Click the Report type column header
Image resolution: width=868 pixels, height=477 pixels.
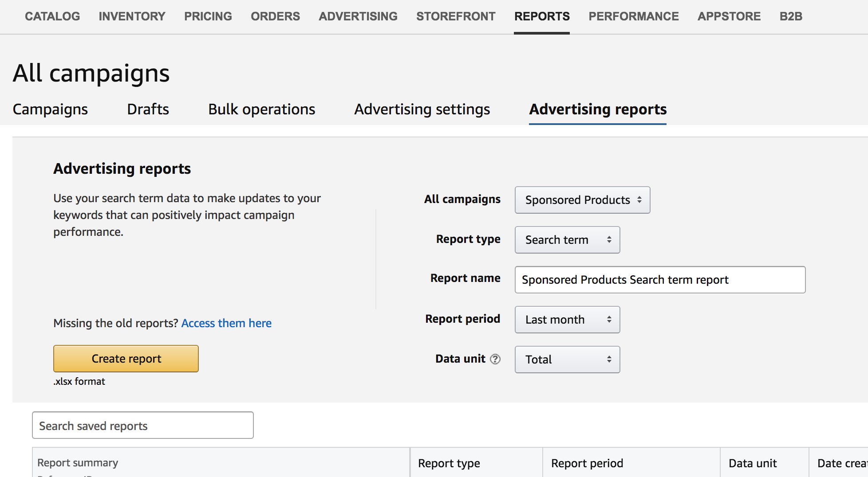(449, 463)
